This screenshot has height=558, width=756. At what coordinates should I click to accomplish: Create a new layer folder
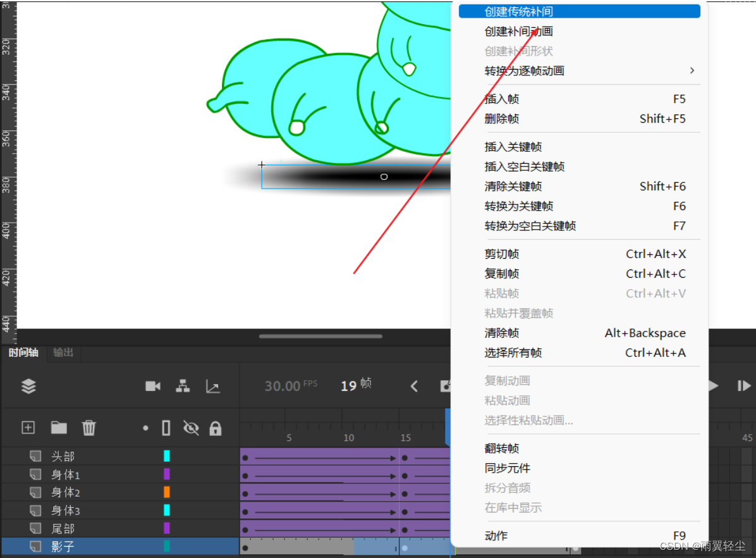pyautogui.click(x=59, y=428)
